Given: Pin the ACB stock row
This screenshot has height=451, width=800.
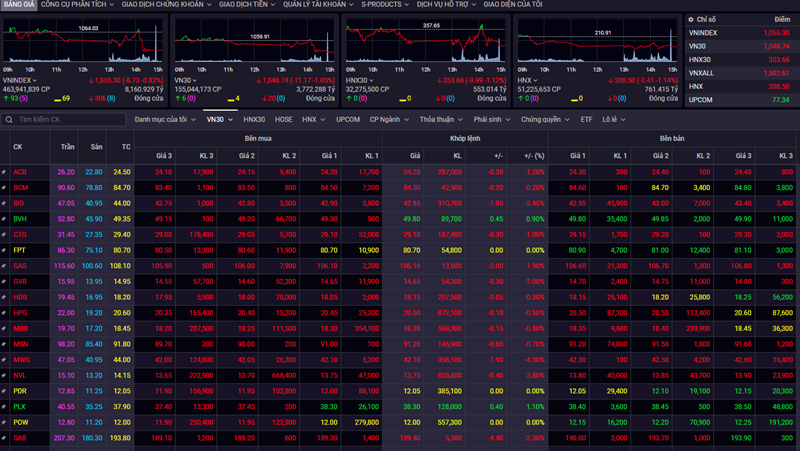Looking at the screenshot, I should [5, 172].
